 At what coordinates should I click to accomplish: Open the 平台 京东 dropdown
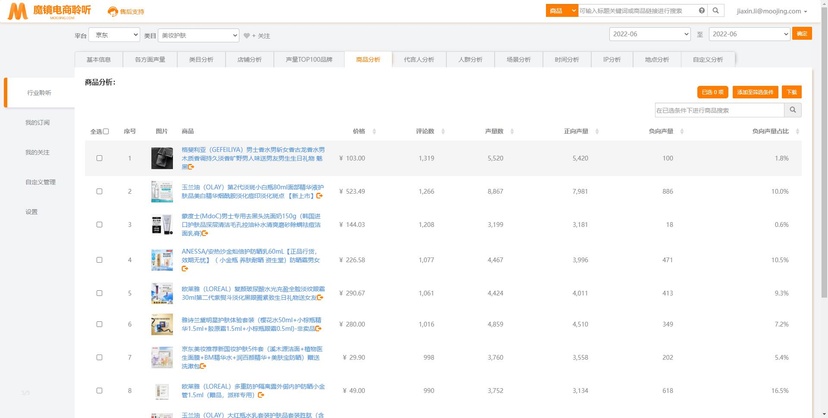pyautogui.click(x=114, y=35)
